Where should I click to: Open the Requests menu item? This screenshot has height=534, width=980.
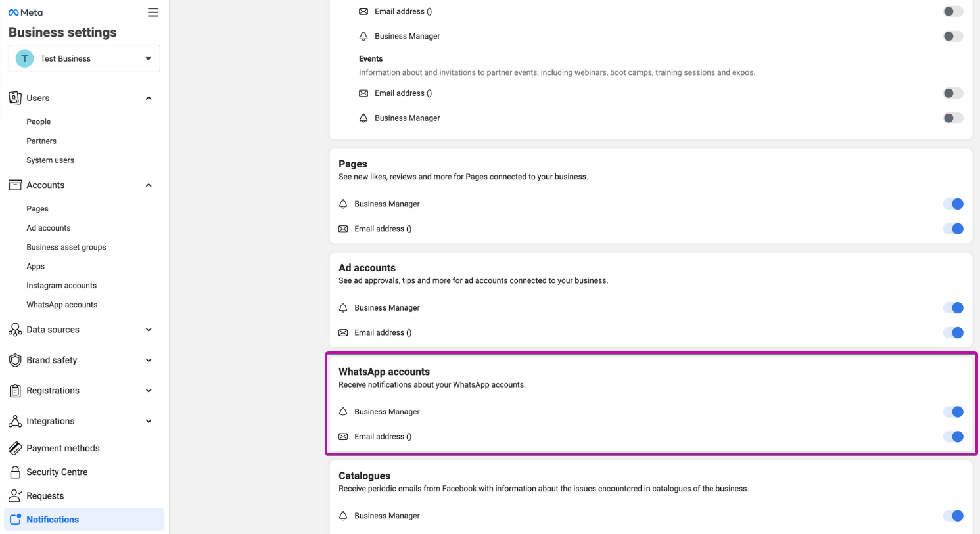pyautogui.click(x=45, y=496)
